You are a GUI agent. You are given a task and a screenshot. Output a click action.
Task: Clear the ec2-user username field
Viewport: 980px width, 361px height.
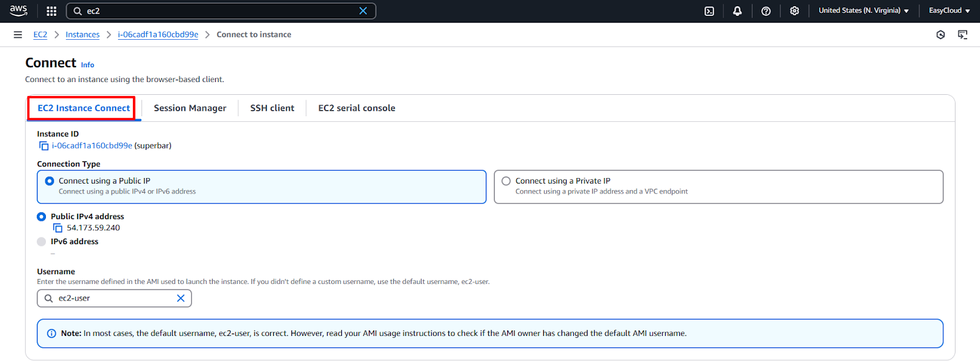(x=181, y=299)
